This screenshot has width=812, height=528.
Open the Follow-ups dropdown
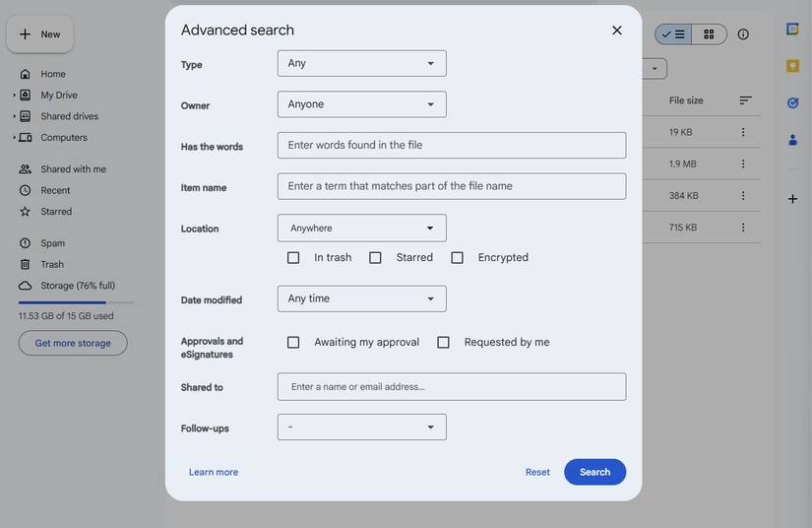361,427
